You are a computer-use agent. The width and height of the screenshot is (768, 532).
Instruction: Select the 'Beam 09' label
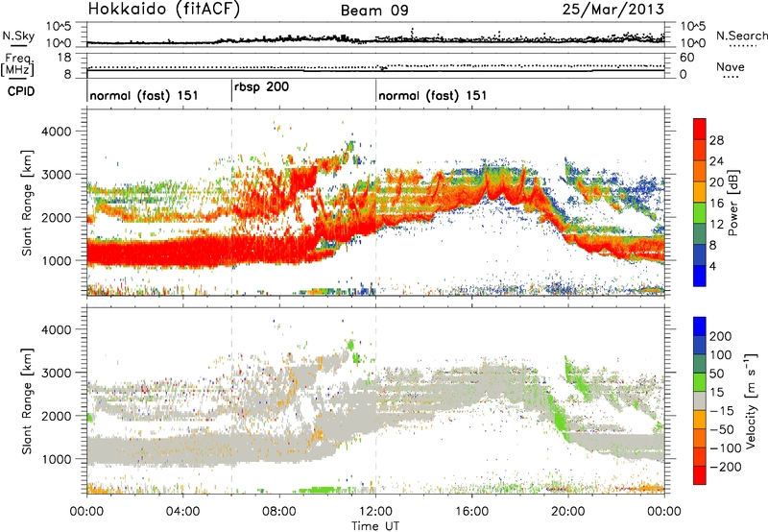tap(374, 11)
